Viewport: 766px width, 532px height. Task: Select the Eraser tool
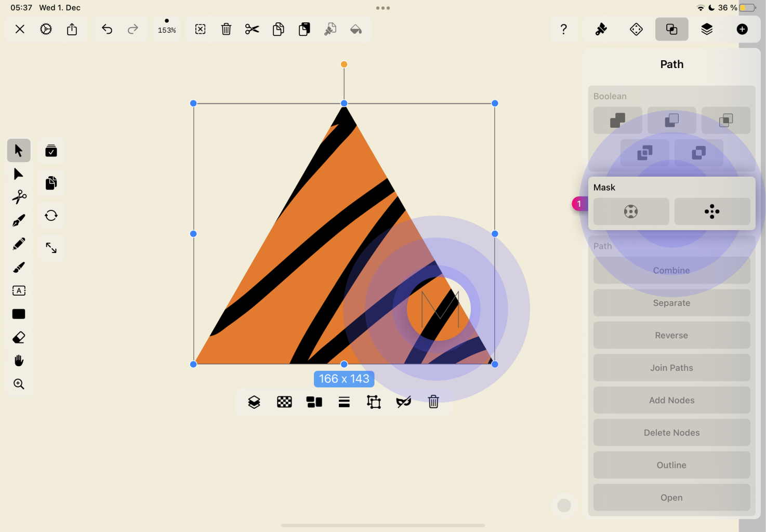tap(19, 337)
